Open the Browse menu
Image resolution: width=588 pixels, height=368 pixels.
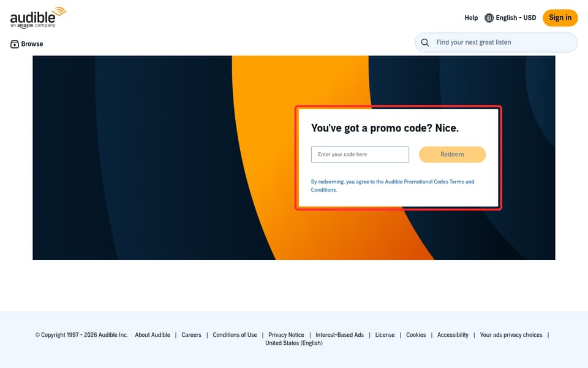pos(26,44)
